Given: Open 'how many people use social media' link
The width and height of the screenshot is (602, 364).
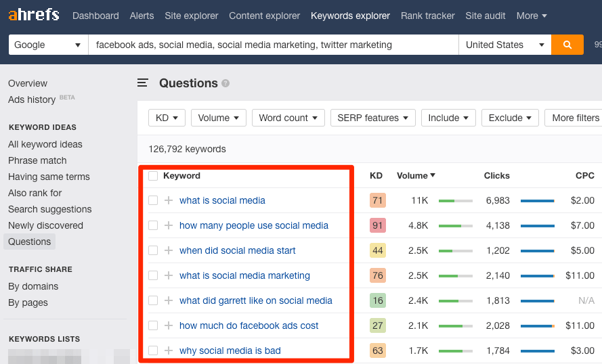Looking at the screenshot, I should tap(254, 225).
